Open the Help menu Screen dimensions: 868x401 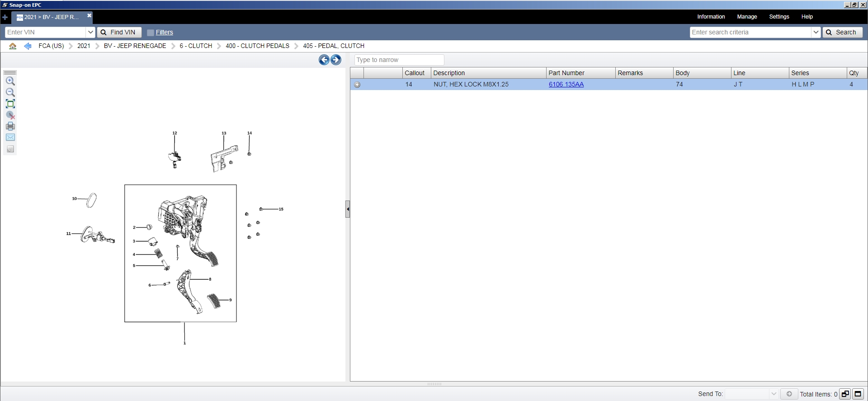tap(807, 17)
